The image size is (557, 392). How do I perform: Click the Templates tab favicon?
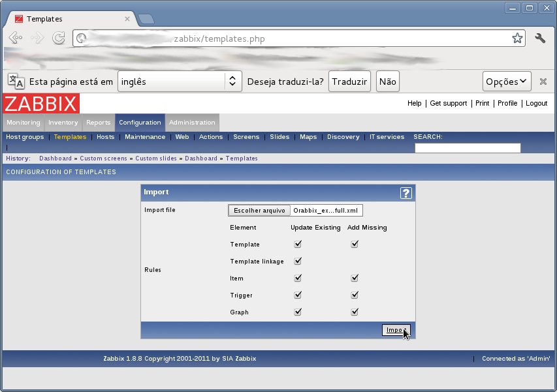19,19
